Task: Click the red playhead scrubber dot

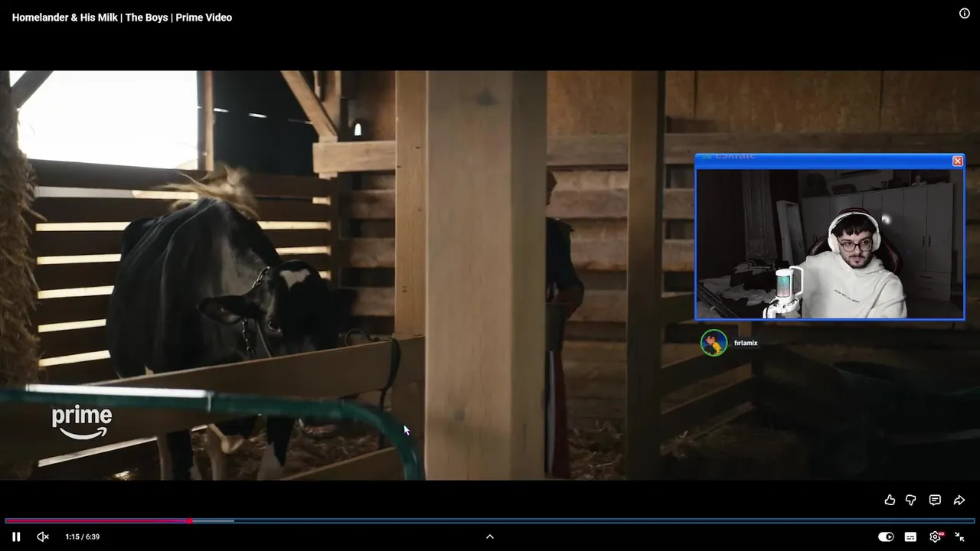Action: (189, 521)
